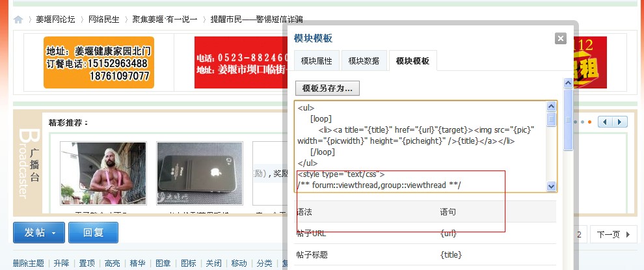644x270 pixels.
Task: Click the 关闭 moderation link
Action: (x=213, y=263)
